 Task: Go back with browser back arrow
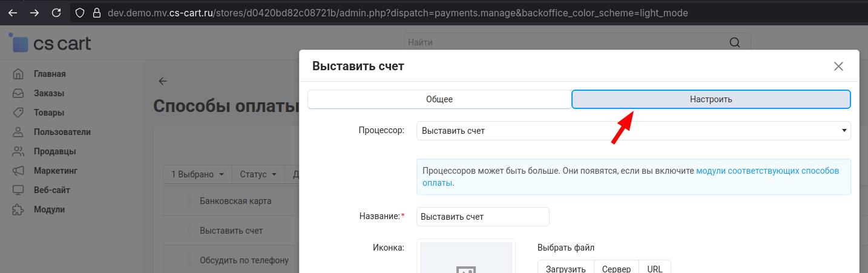pos(13,12)
